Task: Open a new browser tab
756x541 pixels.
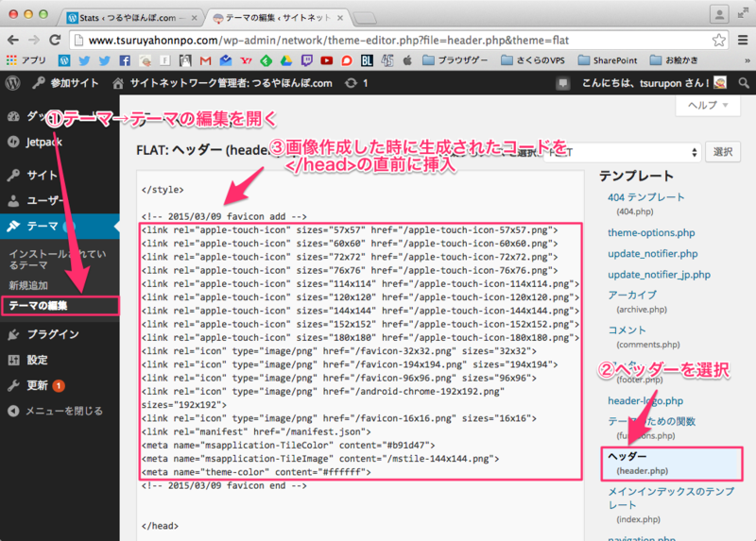Action: coord(365,18)
